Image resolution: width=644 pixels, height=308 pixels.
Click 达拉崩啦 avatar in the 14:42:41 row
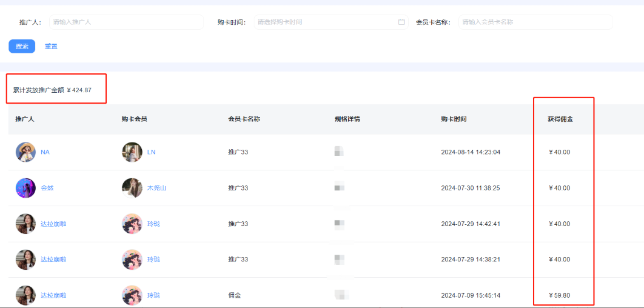click(x=25, y=224)
